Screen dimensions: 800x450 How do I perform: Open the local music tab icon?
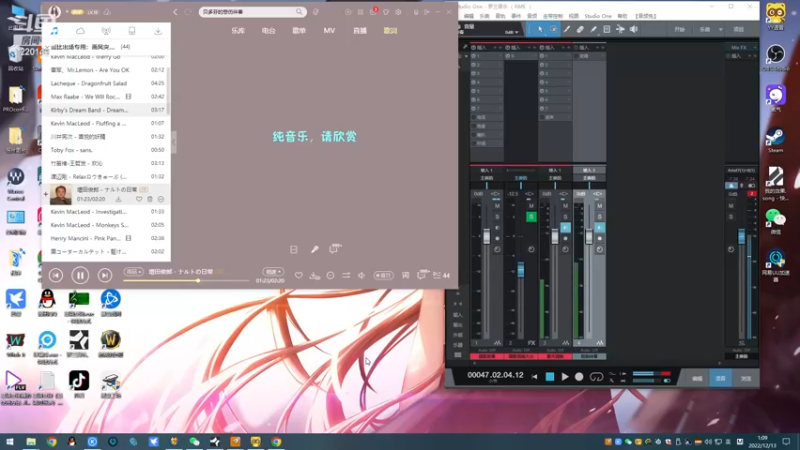click(x=54, y=31)
